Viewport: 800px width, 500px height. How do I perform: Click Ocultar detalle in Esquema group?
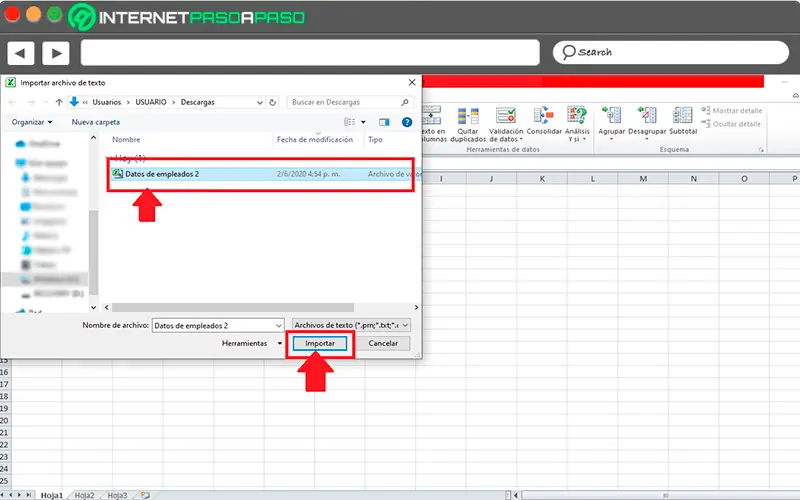click(732, 124)
